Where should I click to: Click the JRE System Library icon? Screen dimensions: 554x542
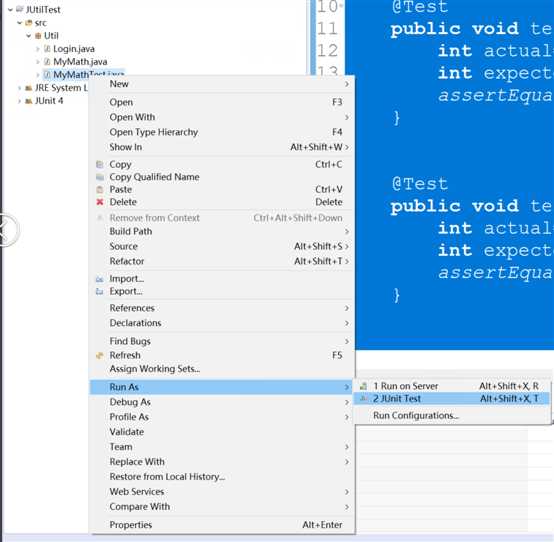click(29, 88)
